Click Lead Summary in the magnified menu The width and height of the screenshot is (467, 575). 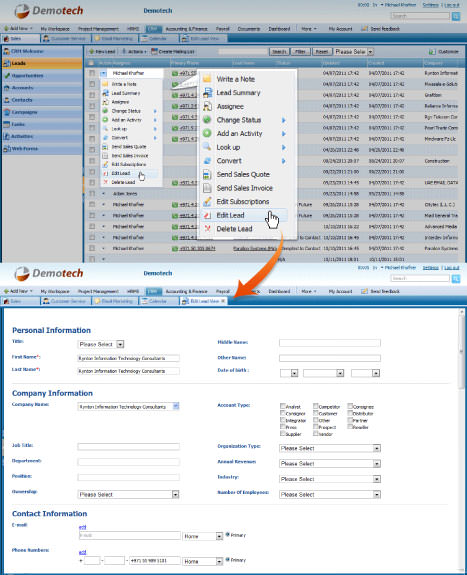238,93
